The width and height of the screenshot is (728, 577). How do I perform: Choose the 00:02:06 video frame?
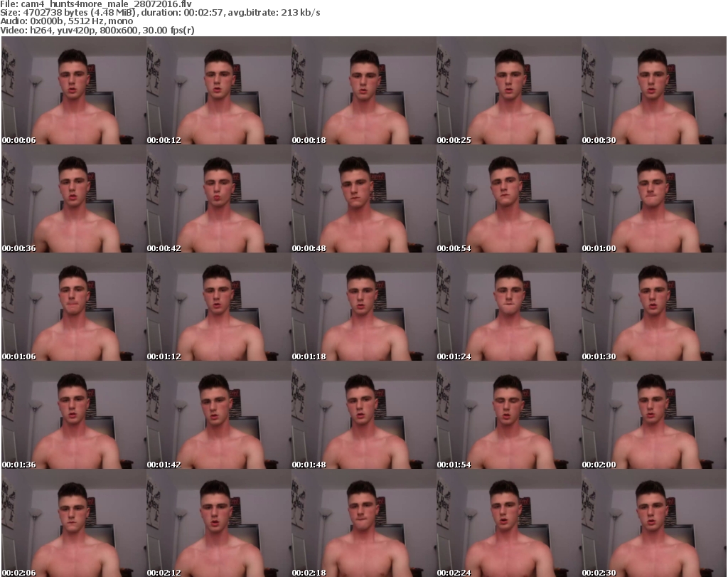[x=74, y=523]
